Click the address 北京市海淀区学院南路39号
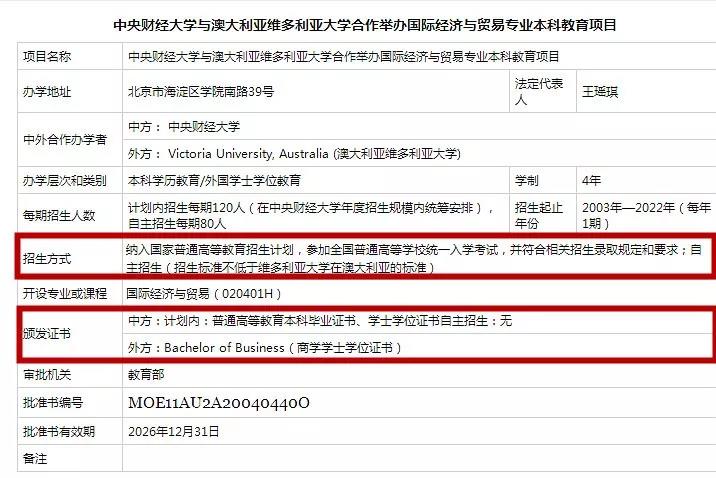The width and height of the screenshot is (716, 478). click(x=201, y=92)
